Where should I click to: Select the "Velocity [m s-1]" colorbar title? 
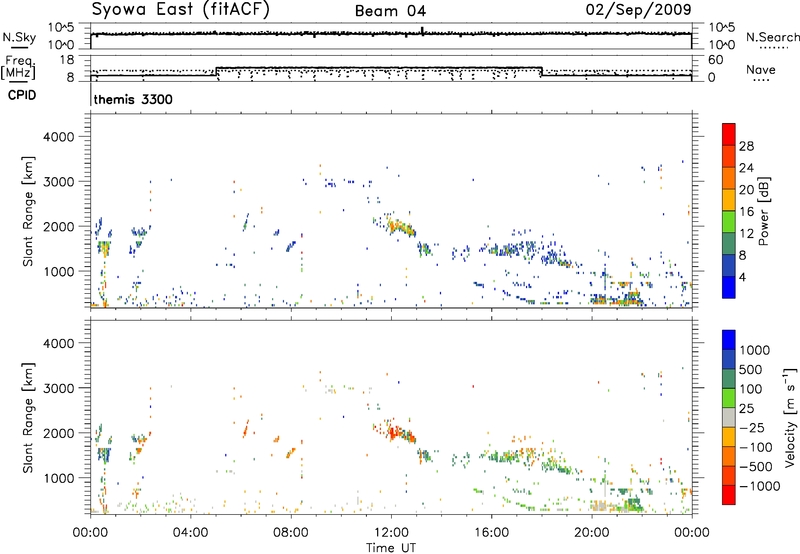(790, 417)
